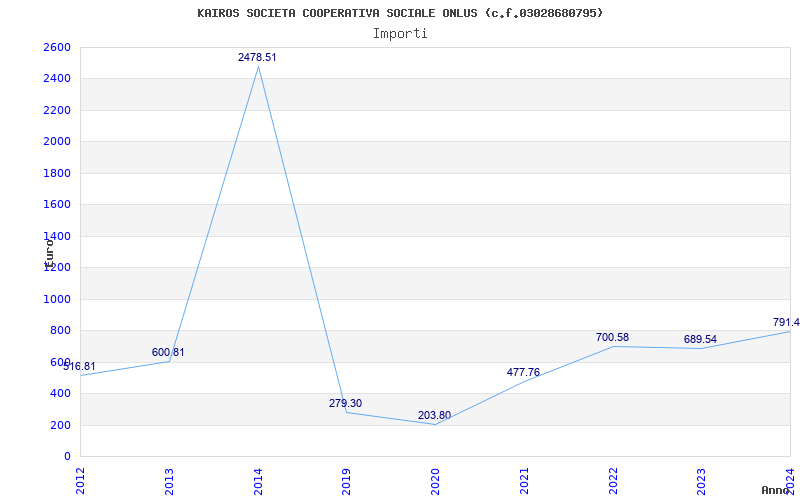Click the Anno axis title

pos(776,490)
